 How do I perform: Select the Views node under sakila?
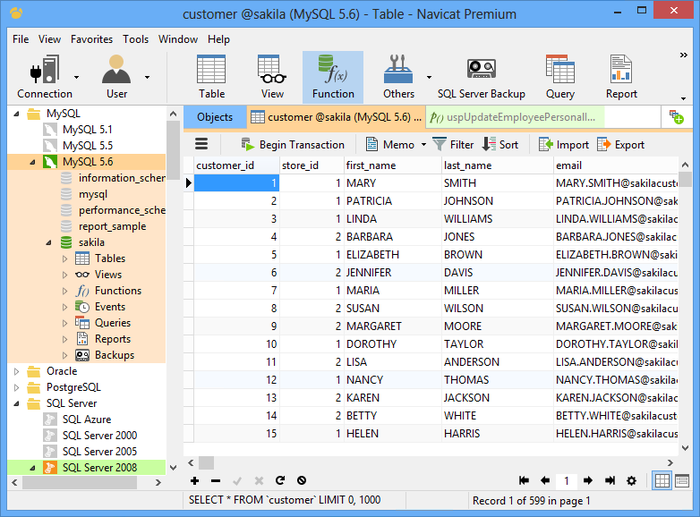pos(108,275)
